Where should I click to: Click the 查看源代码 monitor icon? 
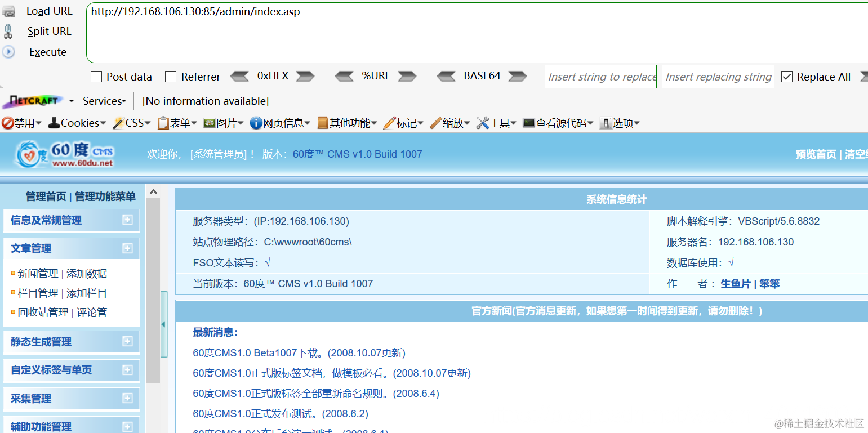pyautogui.click(x=529, y=123)
